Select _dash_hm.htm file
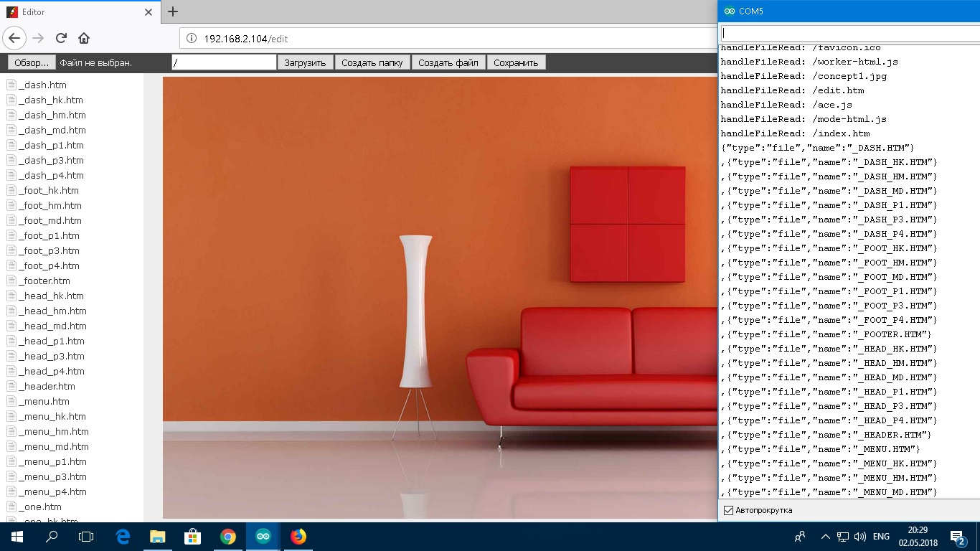The height and width of the screenshot is (551, 980). point(52,115)
